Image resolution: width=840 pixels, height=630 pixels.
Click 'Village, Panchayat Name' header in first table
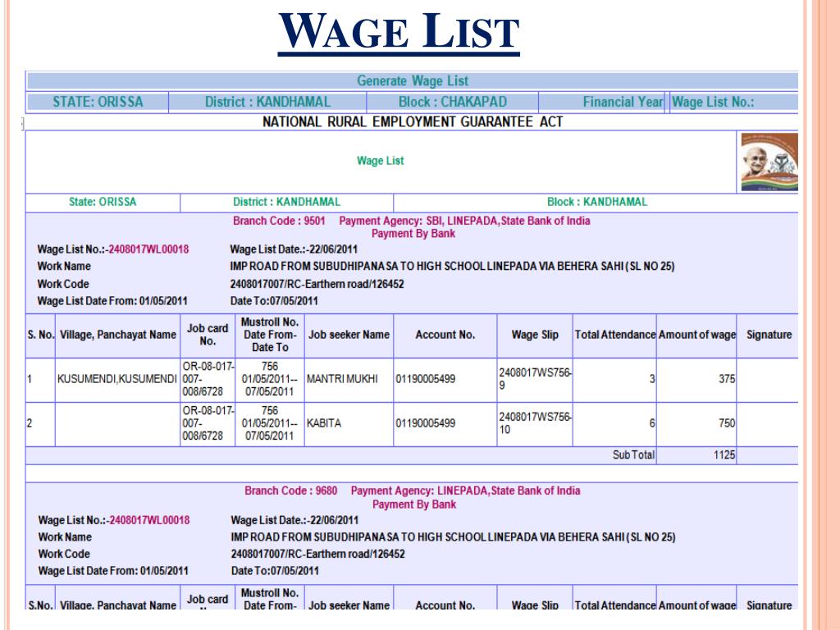click(118, 335)
